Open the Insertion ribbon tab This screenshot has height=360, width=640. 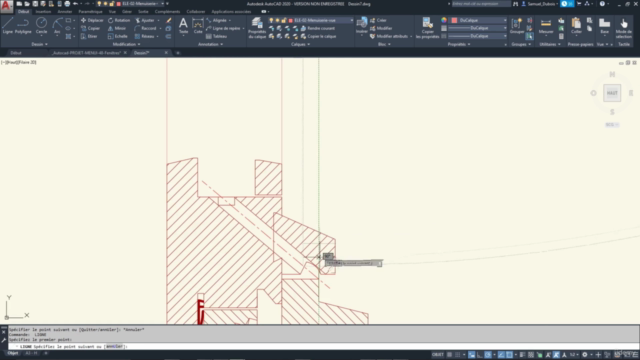43,12
